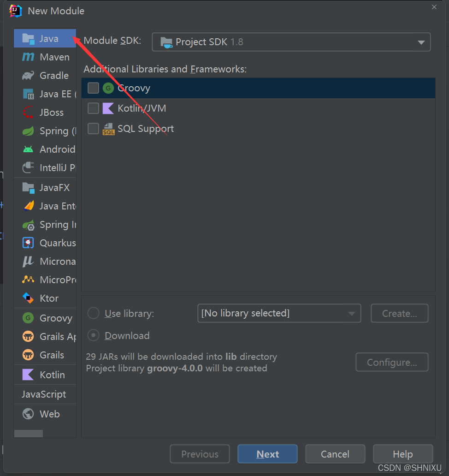
Task: Choose Maven text entry in sidebar
Action: (x=54, y=57)
